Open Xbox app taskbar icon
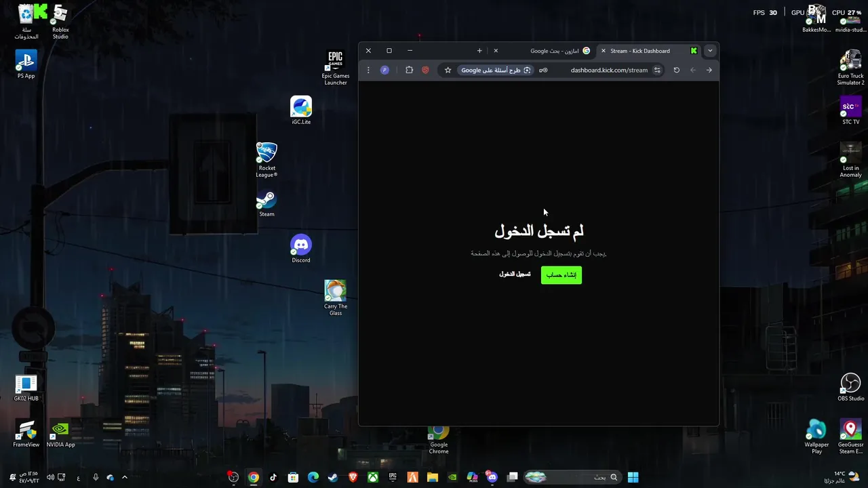The width and height of the screenshot is (868, 488). tap(373, 477)
